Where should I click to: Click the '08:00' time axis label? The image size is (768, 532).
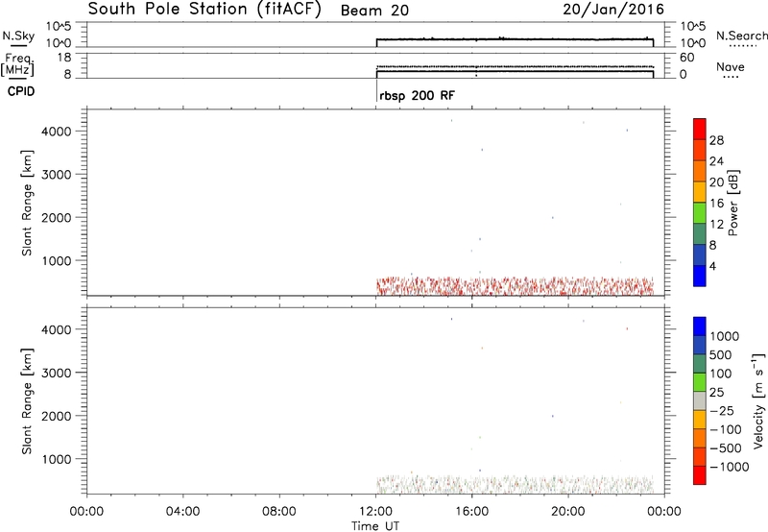(x=279, y=511)
